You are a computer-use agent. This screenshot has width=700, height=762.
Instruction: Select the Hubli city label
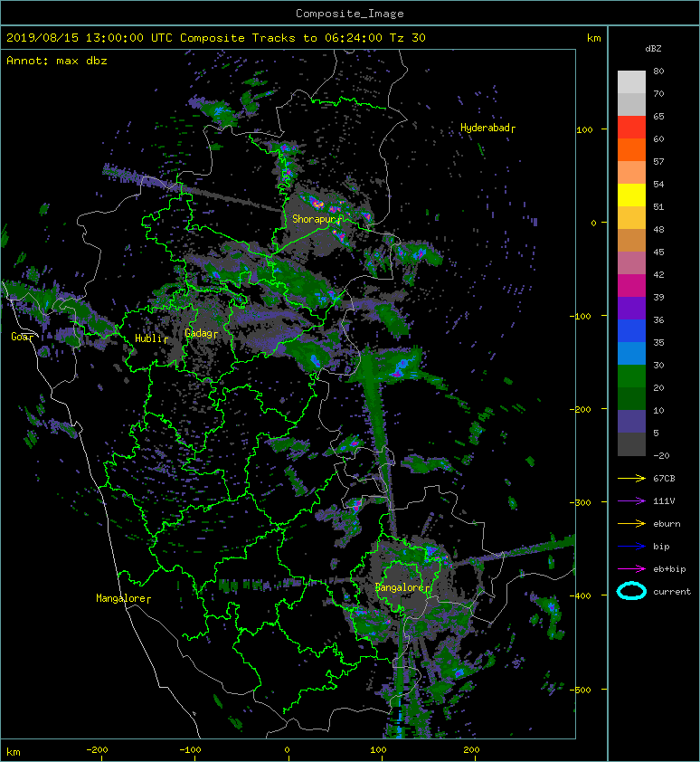tap(148, 338)
